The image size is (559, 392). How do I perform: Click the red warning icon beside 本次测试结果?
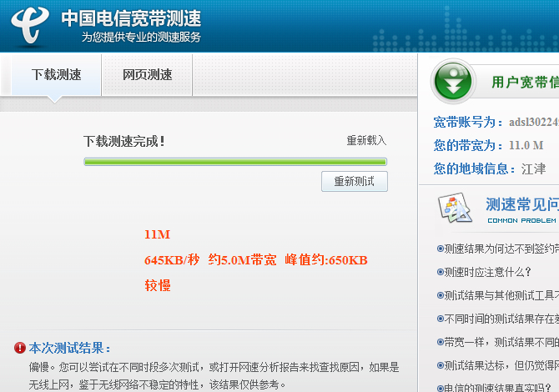pos(20,348)
